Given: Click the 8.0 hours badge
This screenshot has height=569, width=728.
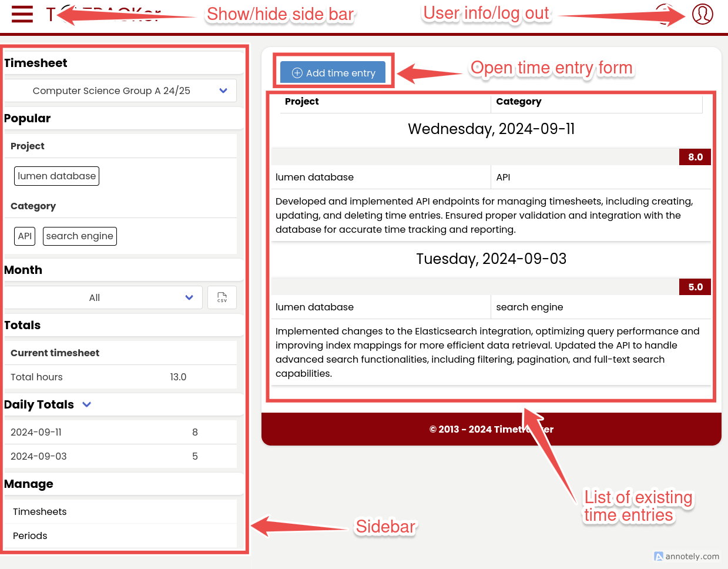Looking at the screenshot, I should tap(695, 158).
